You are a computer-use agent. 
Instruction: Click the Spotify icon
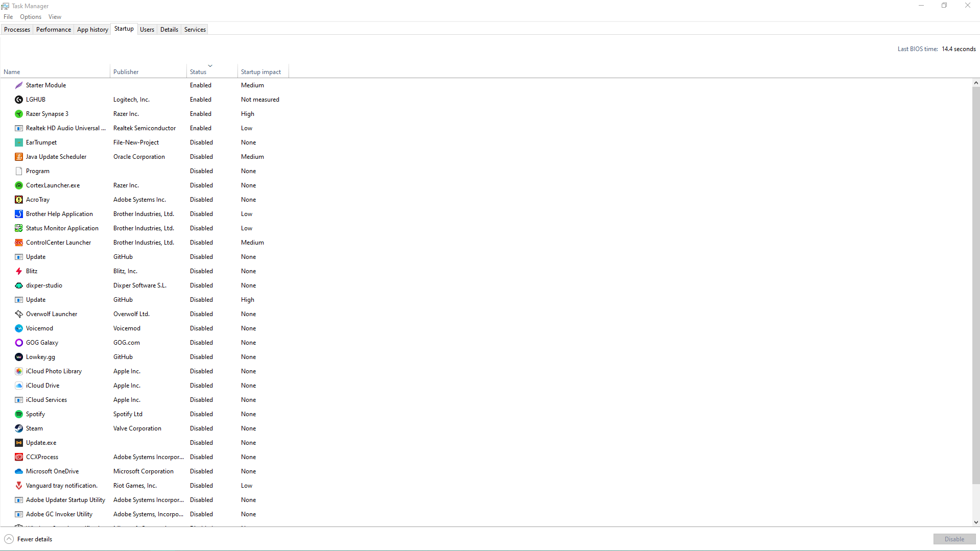pos(19,414)
